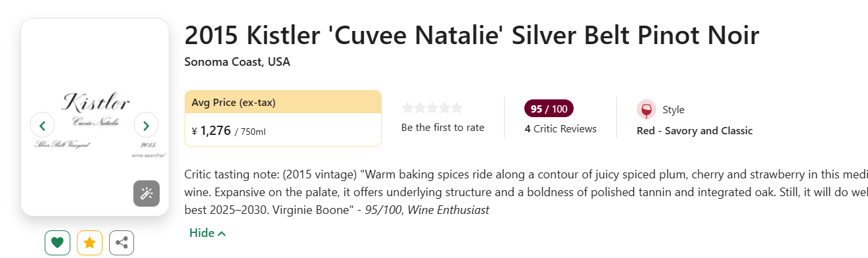Open the share options icon

point(122,243)
